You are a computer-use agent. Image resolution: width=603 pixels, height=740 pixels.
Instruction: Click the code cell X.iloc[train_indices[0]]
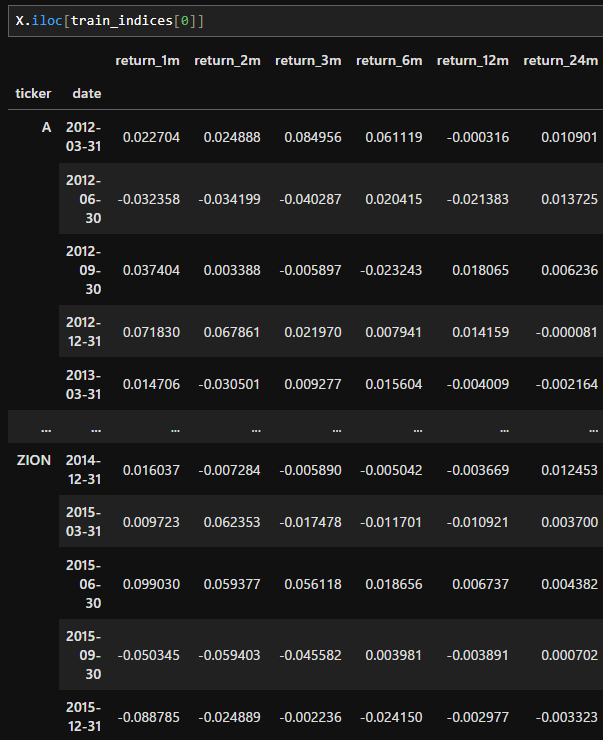(x=305, y=21)
